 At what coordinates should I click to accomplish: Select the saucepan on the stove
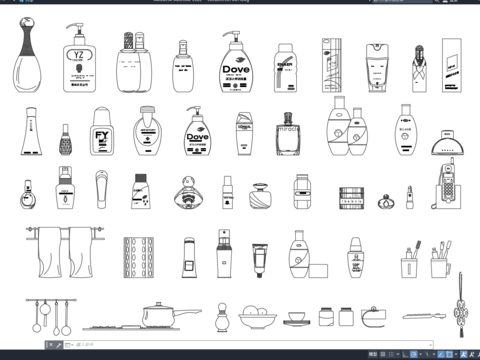[172, 314]
